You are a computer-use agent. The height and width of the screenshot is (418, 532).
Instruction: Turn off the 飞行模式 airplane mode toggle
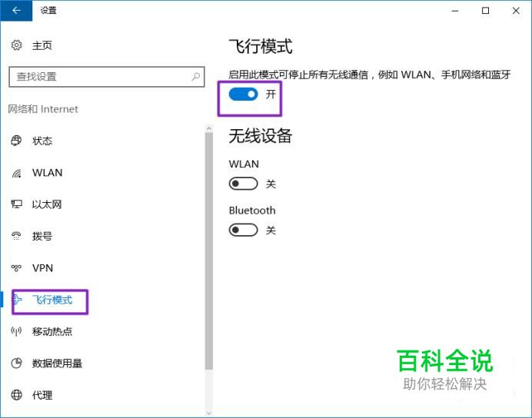coord(243,95)
